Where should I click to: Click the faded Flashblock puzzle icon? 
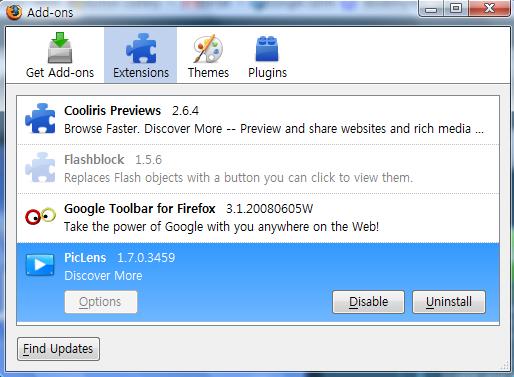tap(40, 167)
